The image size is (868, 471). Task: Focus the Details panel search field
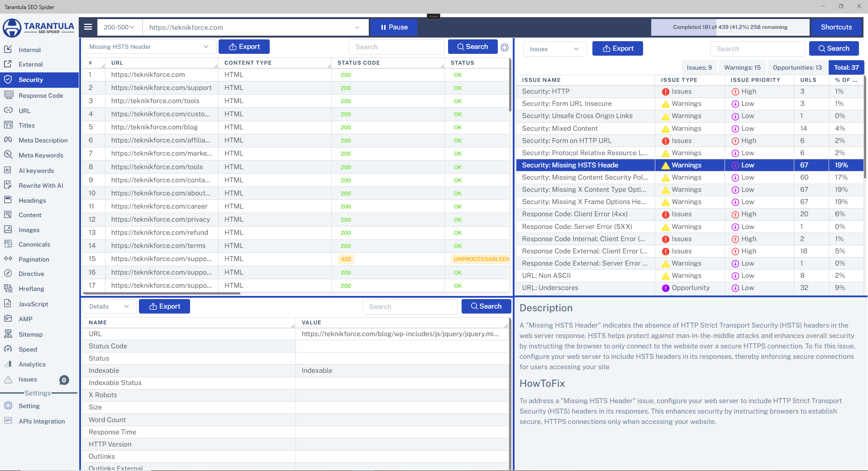[x=410, y=307]
